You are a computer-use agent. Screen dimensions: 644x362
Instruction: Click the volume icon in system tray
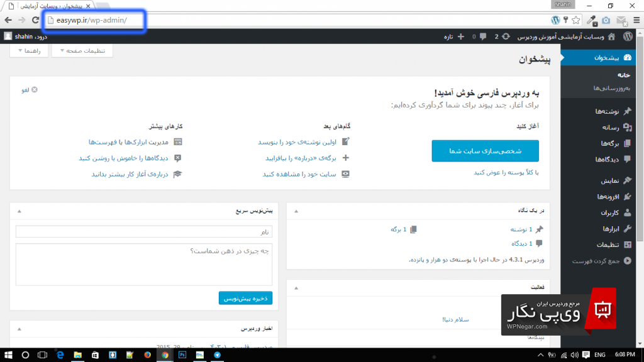point(575,355)
